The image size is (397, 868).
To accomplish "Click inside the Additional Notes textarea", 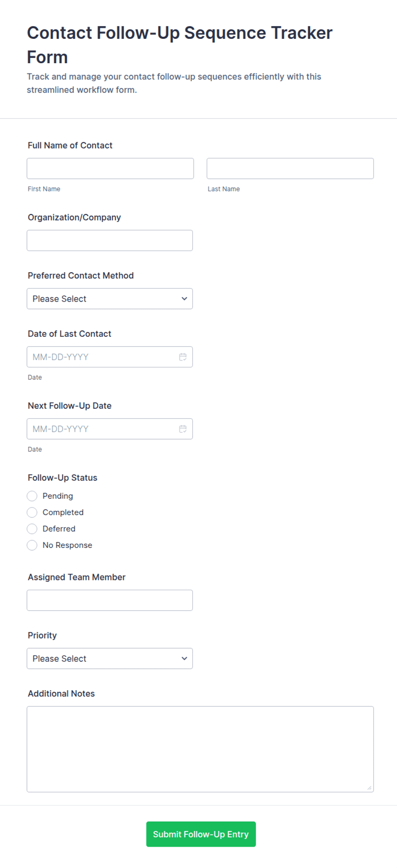I will [200, 749].
